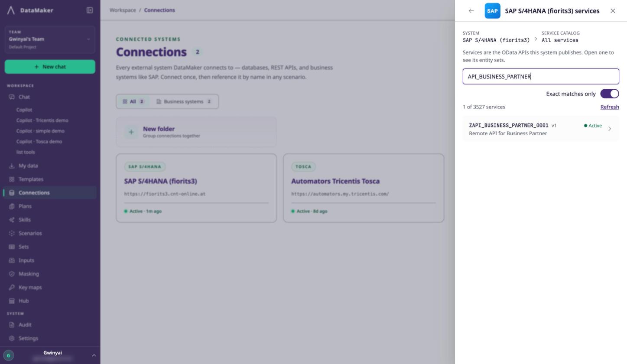Open My data section
Viewport: 627px width, 364px height.
tap(28, 166)
